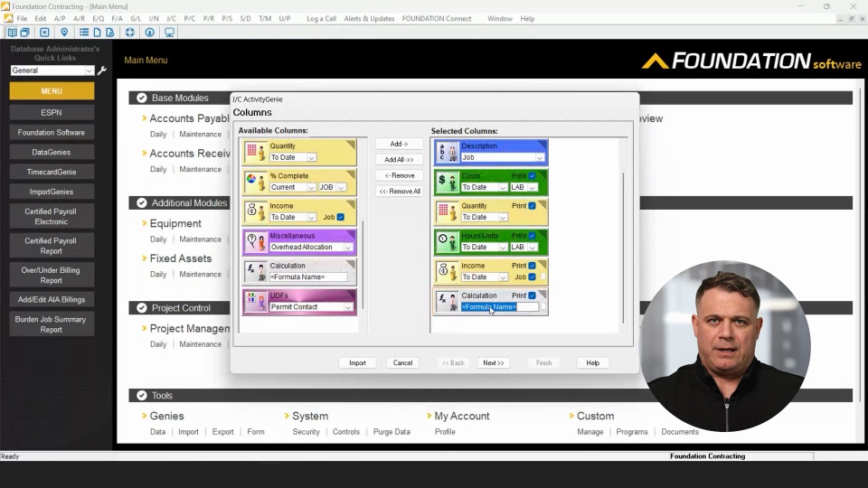Click the <<- Remove All button
The image size is (868, 488).
tap(399, 192)
